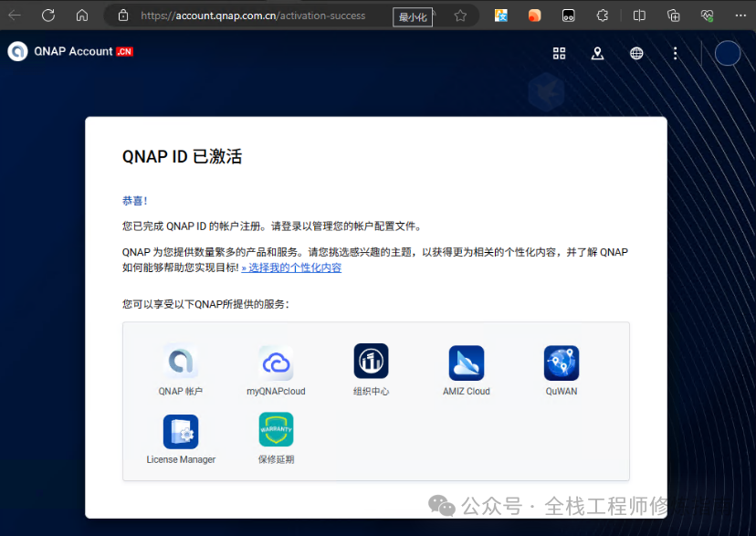This screenshot has width=756, height=536.
Task: Click the QNAP Account title text
Action: click(x=73, y=51)
